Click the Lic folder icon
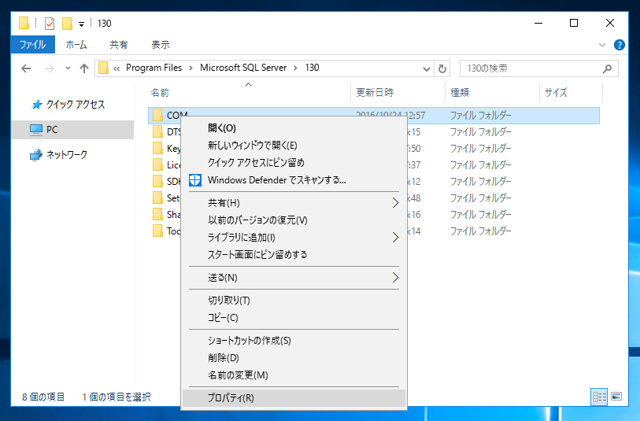Screen dimensions: 640x421 (158, 165)
